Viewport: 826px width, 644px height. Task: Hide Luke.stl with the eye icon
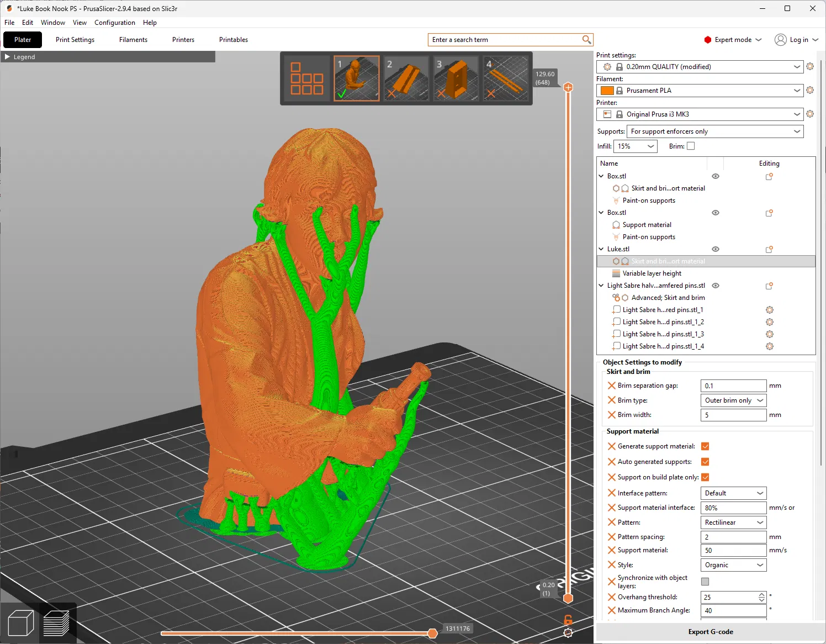[x=716, y=249]
